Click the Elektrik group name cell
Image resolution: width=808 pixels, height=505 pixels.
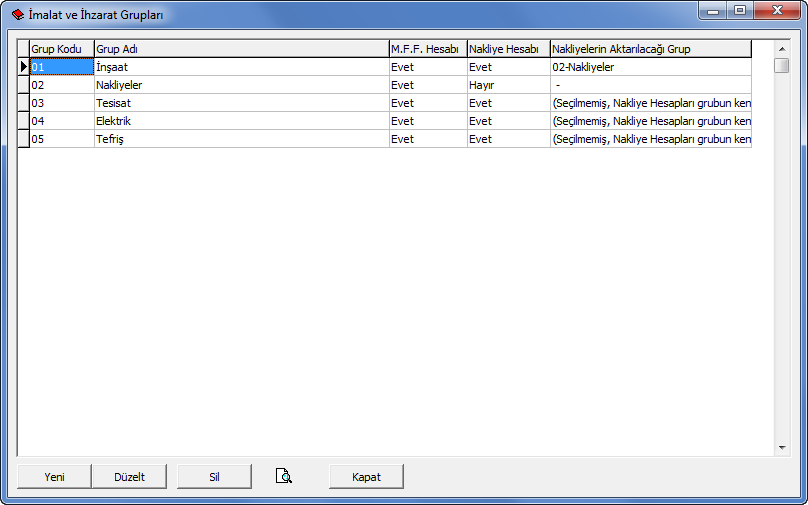click(x=240, y=121)
